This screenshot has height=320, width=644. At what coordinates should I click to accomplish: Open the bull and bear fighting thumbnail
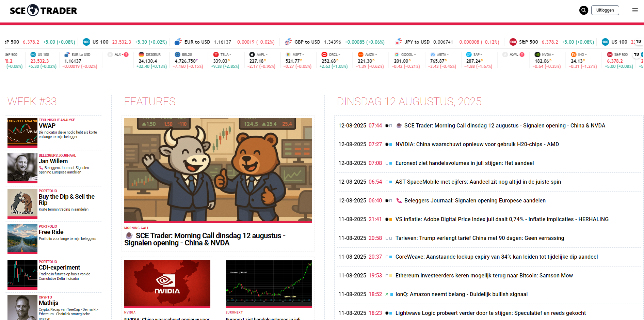pos(22,204)
